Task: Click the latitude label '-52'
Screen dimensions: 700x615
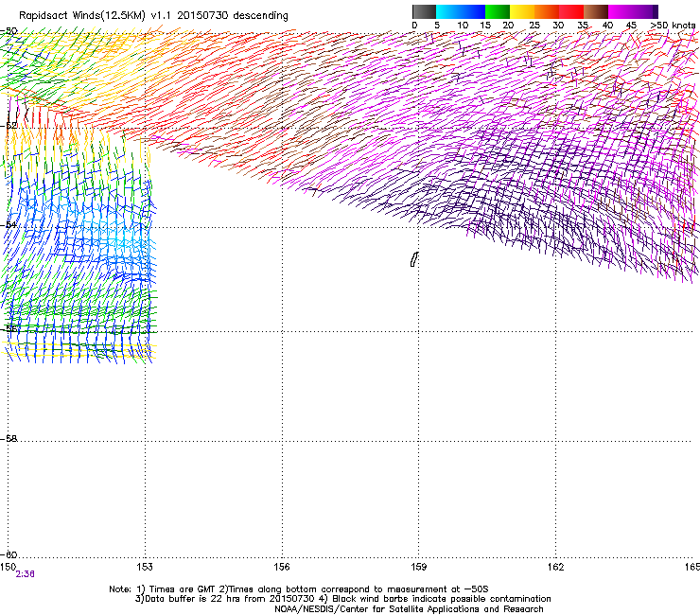Action: 9,126
